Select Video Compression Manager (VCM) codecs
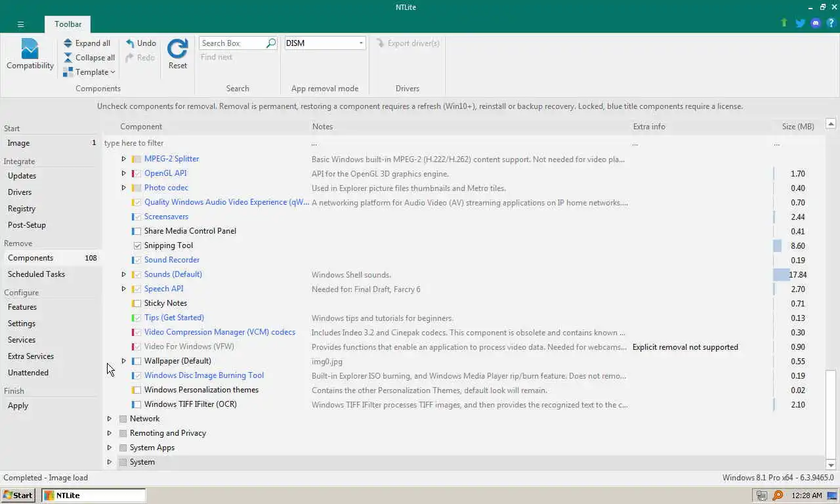Viewport: 840px width, 504px height. click(220, 332)
